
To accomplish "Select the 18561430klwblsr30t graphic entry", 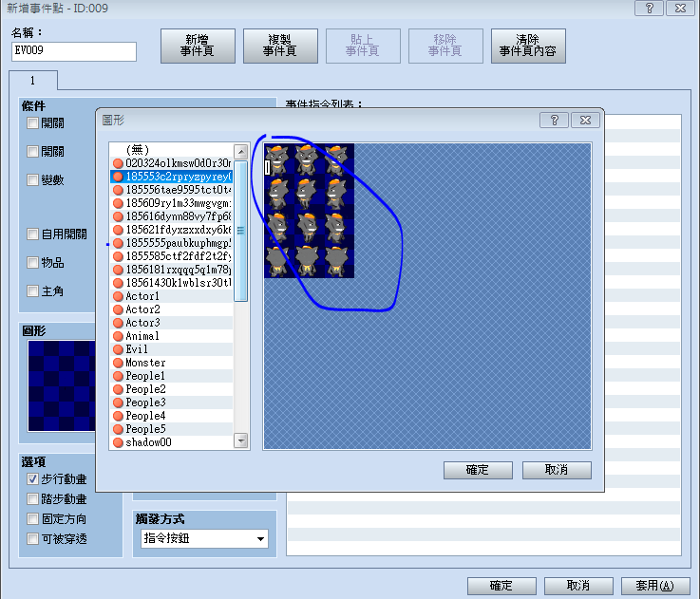I will point(171,283).
